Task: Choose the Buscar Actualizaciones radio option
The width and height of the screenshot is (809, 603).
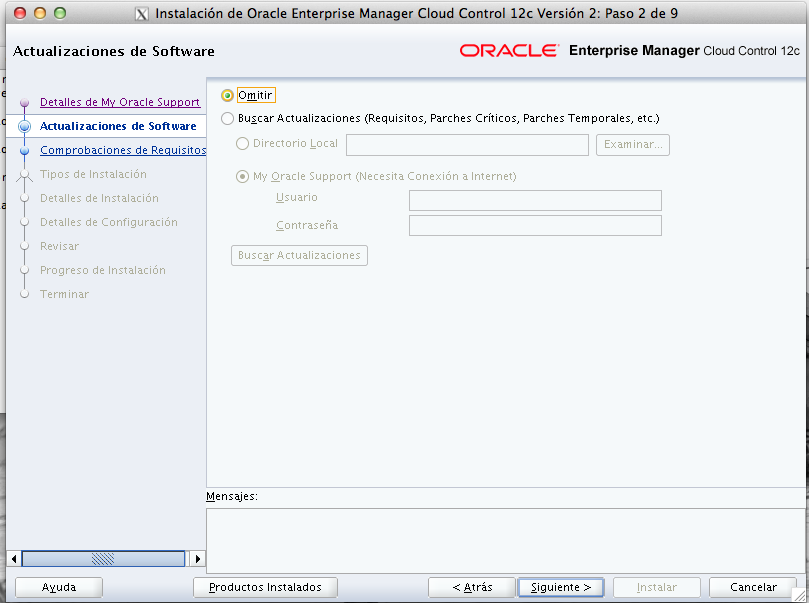Action: point(228,118)
